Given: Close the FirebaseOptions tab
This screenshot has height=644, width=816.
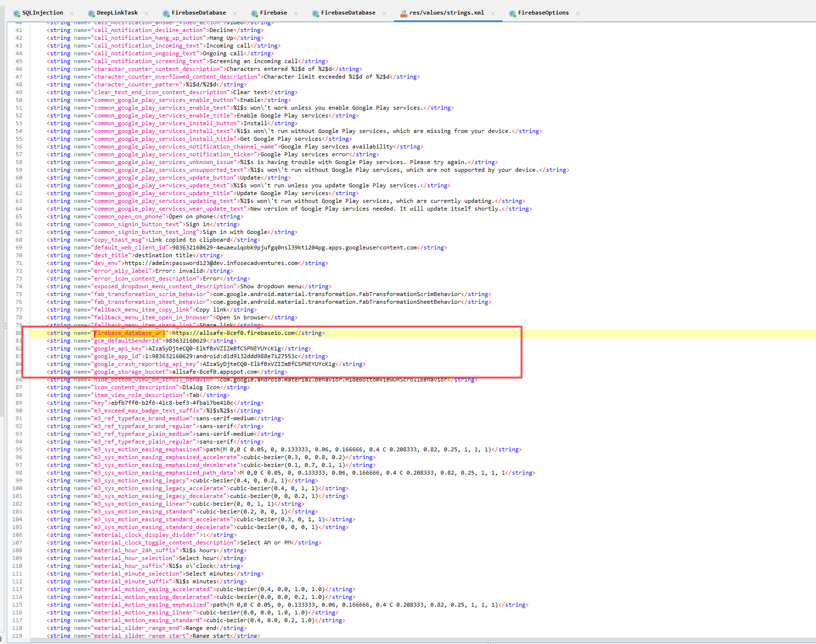Looking at the screenshot, I should pyautogui.click(x=578, y=14).
